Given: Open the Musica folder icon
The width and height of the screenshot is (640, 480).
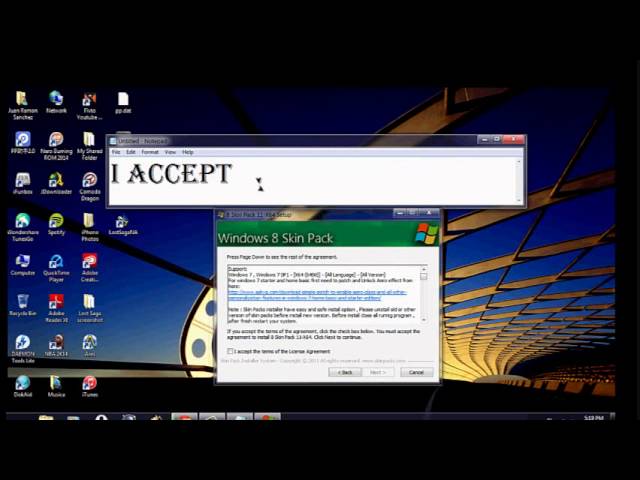Looking at the screenshot, I should (56, 386).
